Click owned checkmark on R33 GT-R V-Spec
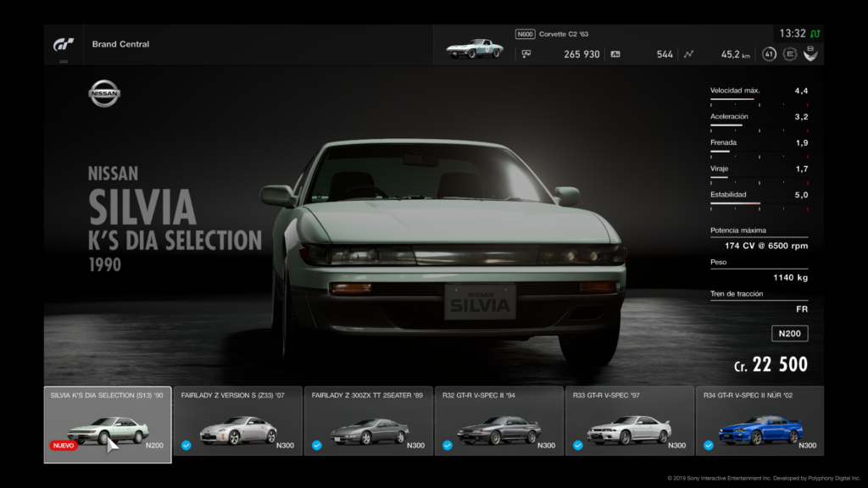868x488 pixels. [578, 446]
